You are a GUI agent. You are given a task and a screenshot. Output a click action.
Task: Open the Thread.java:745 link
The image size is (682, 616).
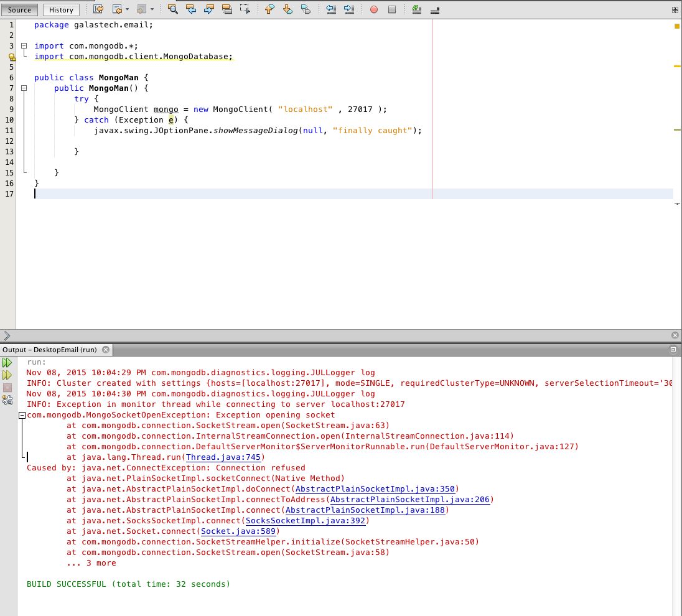tap(223, 457)
